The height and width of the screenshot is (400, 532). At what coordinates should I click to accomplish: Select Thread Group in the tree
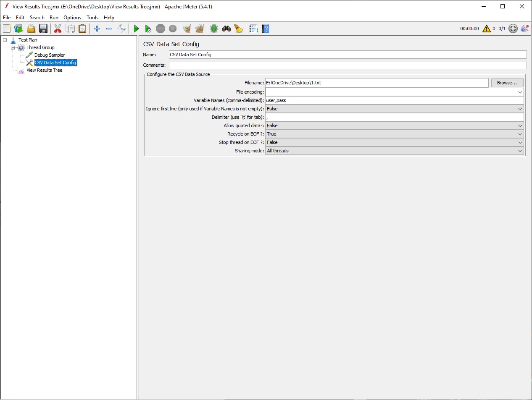(x=40, y=47)
